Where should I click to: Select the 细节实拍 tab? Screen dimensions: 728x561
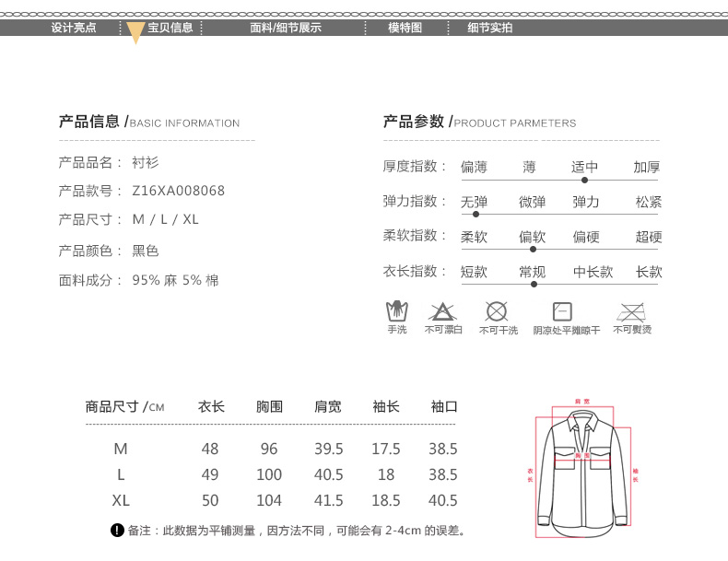point(489,28)
